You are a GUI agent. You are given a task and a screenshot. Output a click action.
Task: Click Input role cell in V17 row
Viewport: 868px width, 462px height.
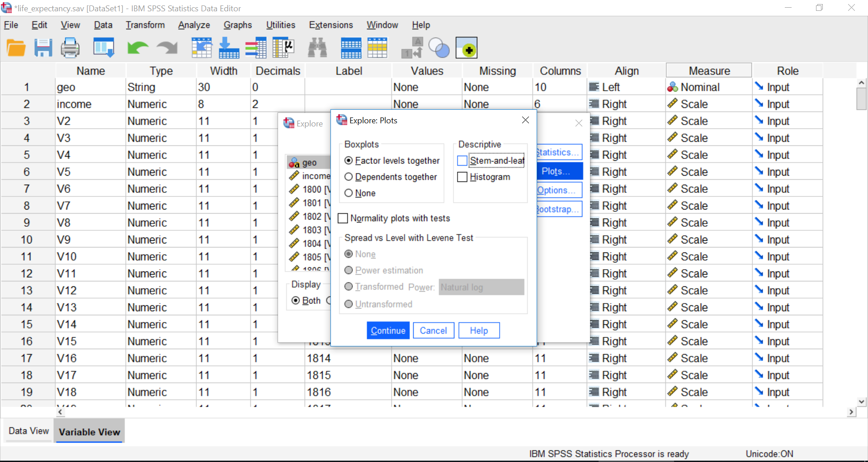click(788, 375)
